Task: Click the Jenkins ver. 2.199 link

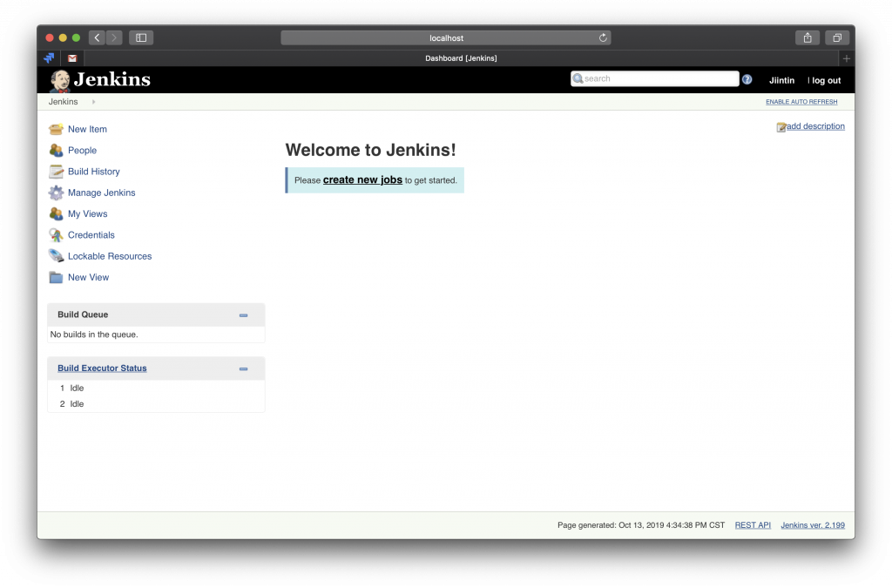Action: pyautogui.click(x=813, y=525)
